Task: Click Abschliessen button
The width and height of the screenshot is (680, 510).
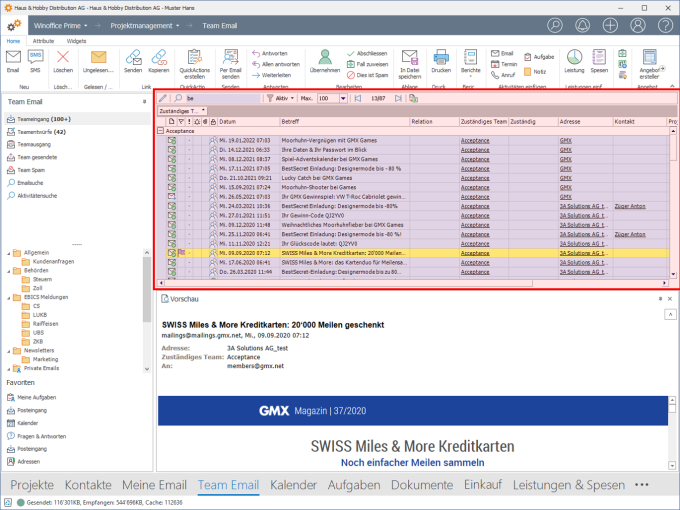Action: 367,53
